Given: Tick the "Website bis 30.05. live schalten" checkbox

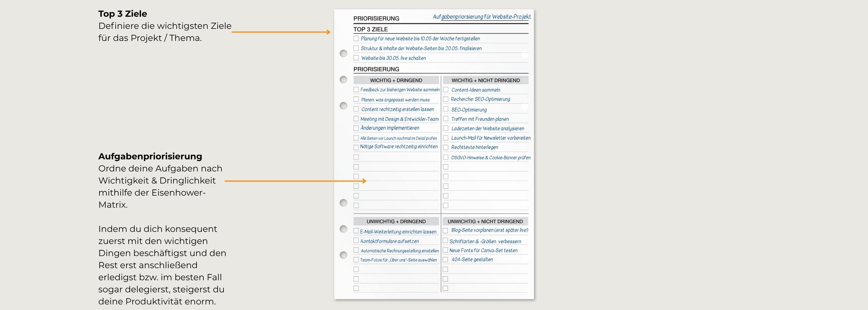Looking at the screenshot, I should point(356,58).
